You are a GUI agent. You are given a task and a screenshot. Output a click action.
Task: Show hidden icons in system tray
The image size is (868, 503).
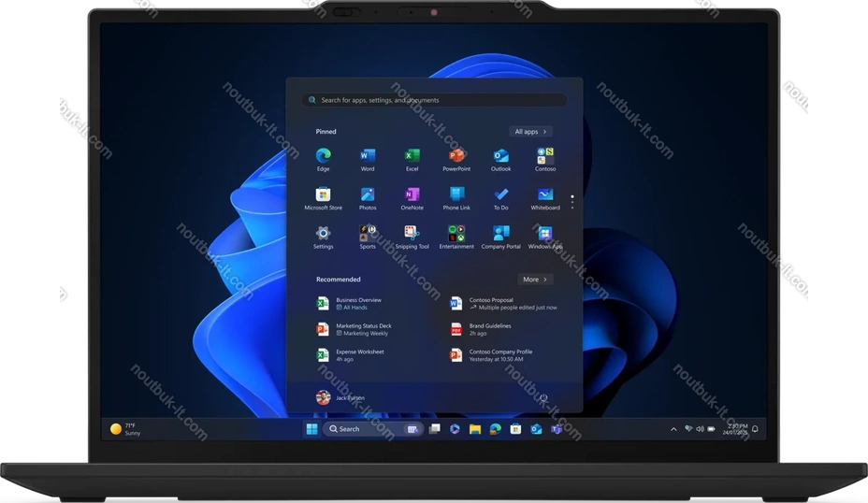(x=673, y=429)
